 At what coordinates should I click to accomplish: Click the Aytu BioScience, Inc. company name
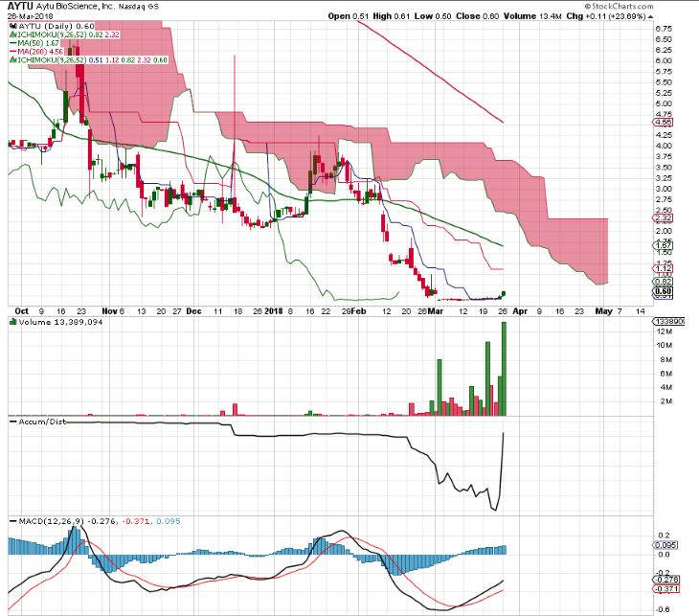(76, 7)
